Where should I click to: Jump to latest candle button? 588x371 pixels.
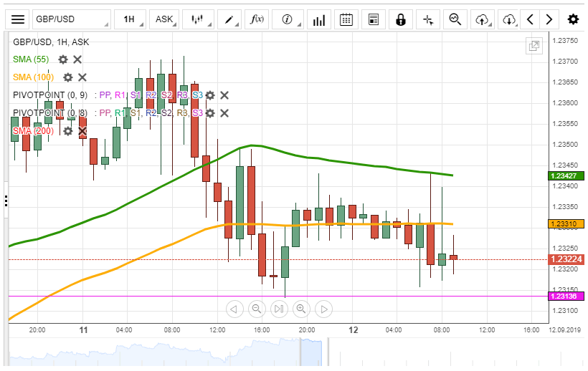[279, 309]
